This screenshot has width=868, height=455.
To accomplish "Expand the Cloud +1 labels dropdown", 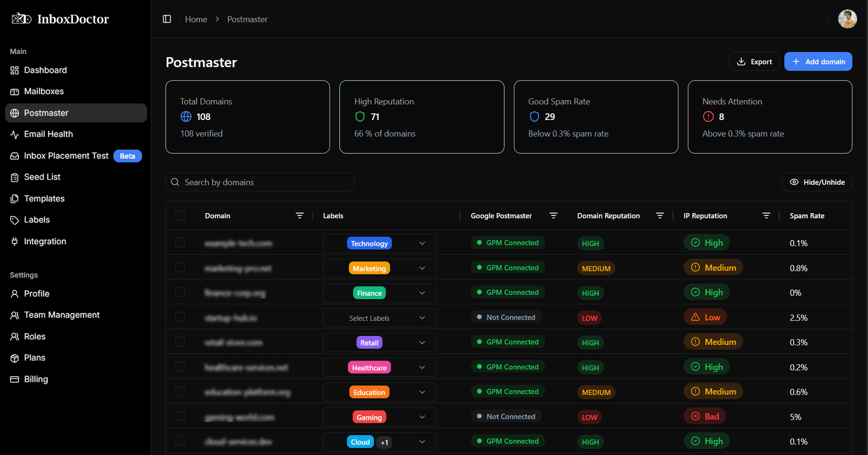I will (x=422, y=442).
